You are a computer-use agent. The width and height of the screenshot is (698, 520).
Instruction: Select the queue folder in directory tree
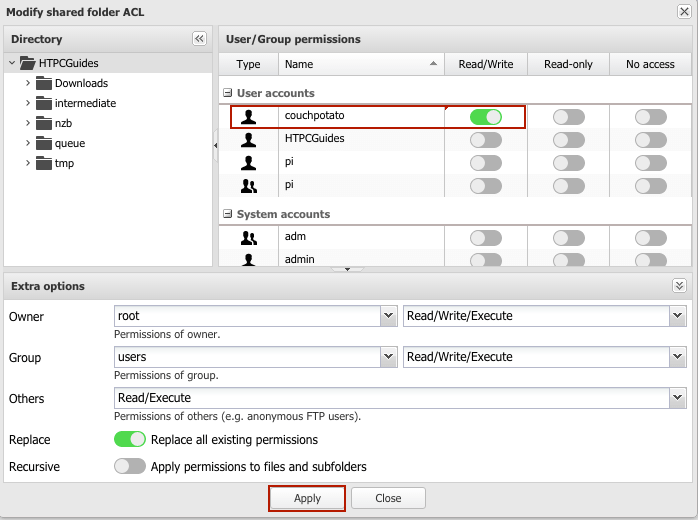coord(69,143)
